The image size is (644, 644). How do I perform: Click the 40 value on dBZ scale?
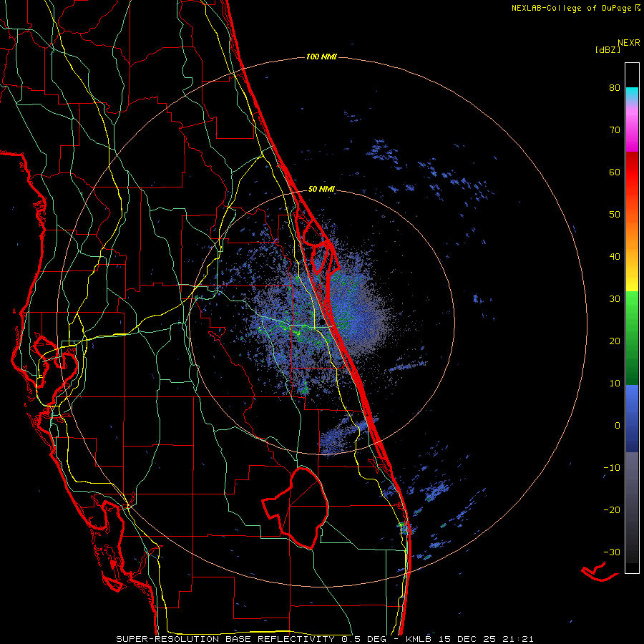click(615, 257)
